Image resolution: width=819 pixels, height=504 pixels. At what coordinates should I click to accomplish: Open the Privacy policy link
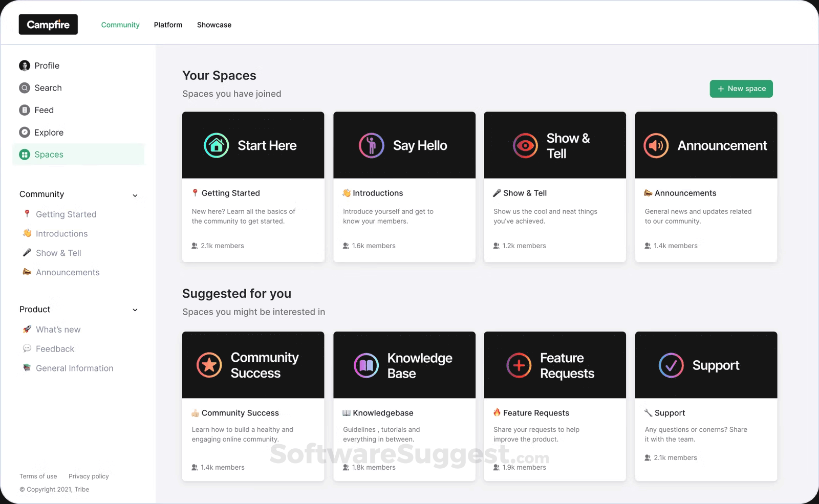(x=89, y=476)
